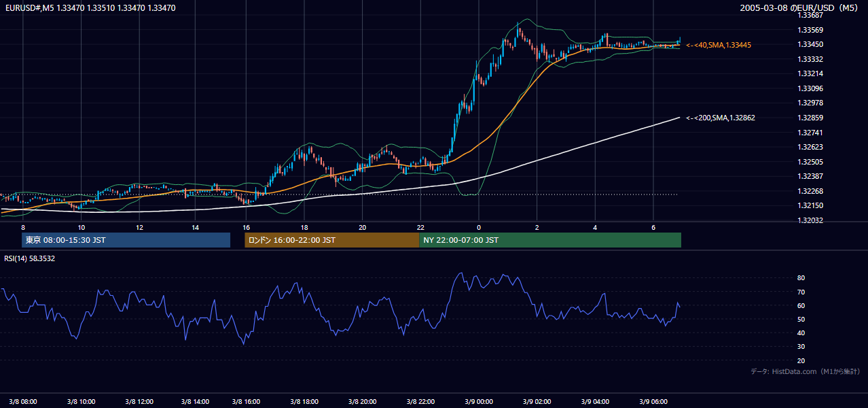Click the 2005-03-08 EUR/USD (M5) title
Viewport: 868px width, 408px height.
tap(799, 8)
